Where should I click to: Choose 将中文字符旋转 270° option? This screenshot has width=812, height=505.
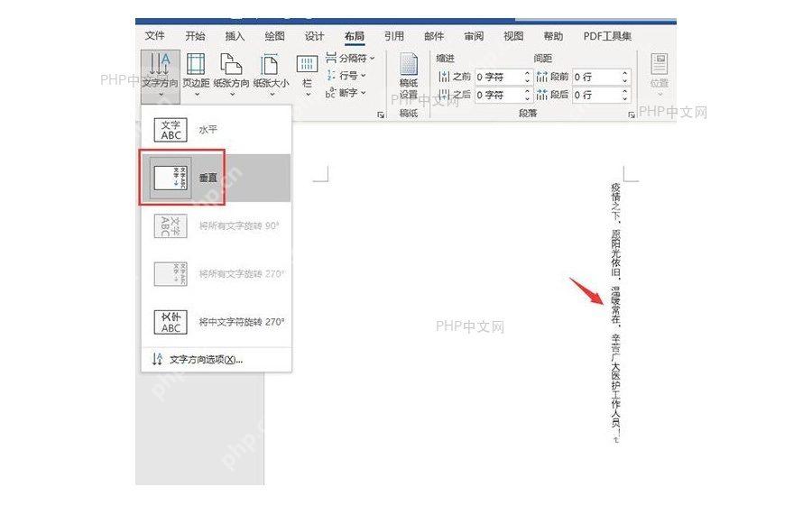(216, 322)
